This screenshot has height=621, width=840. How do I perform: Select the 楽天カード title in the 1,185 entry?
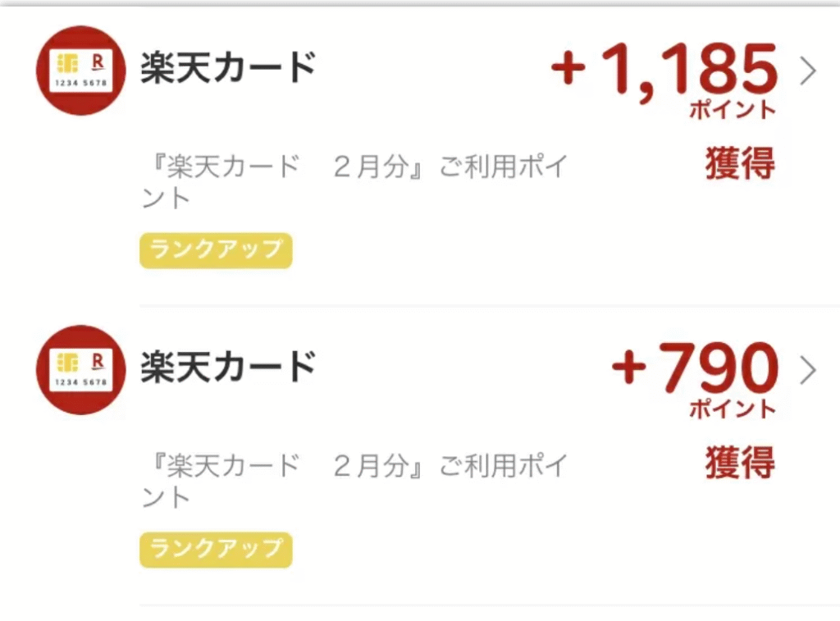click(x=228, y=68)
